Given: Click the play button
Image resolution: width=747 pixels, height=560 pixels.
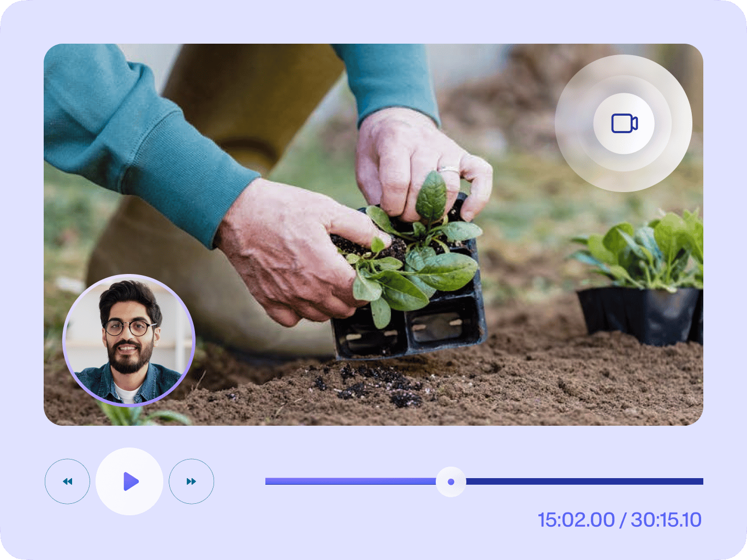Looking at the screenshot, I should click(129, 481).
